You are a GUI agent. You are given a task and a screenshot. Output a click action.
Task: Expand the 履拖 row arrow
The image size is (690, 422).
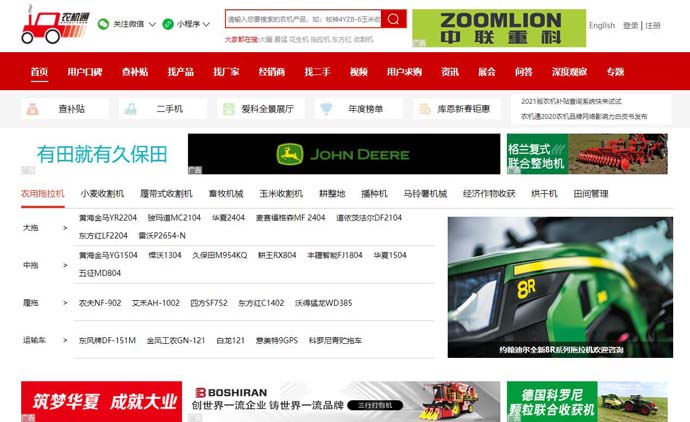65,303
